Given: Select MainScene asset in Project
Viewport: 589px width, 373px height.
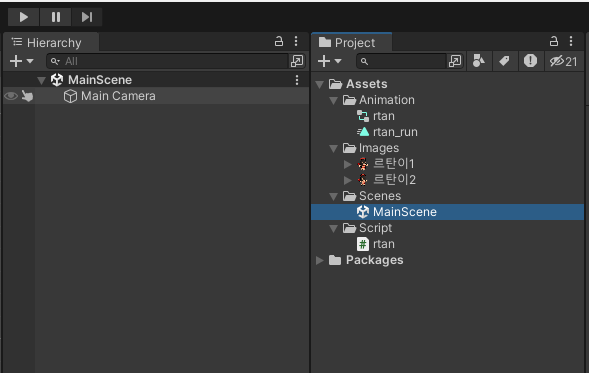Looking at the screenshot, I should point(447,212).
